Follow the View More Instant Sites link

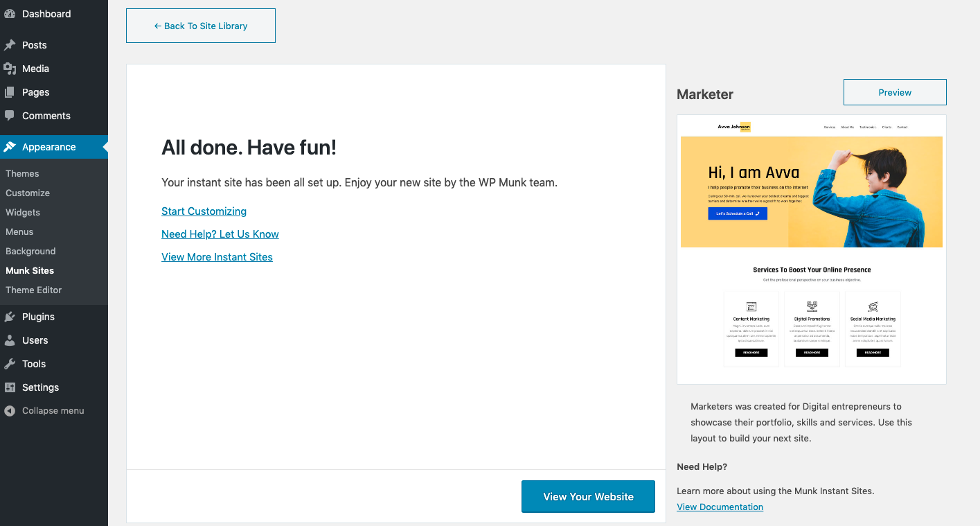pyautogui.click(x=217, y=257)
